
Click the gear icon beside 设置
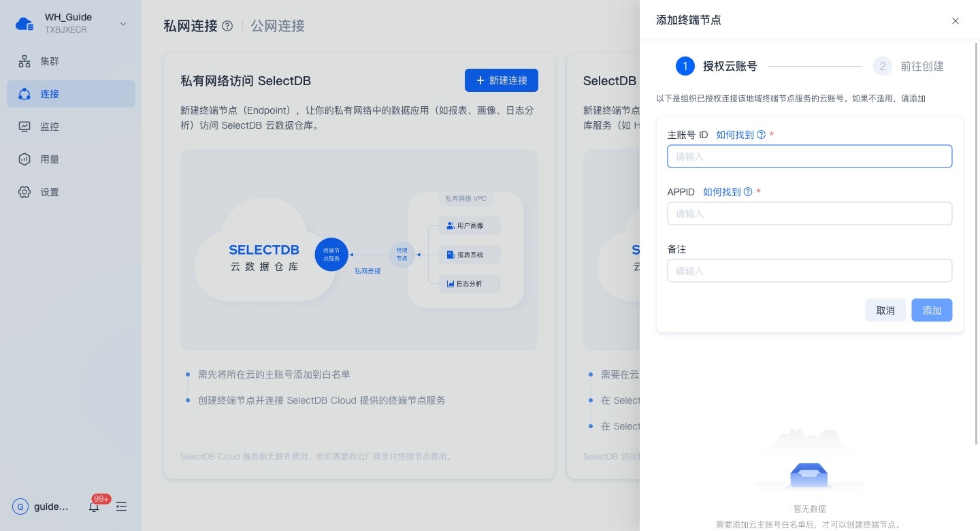24,192
